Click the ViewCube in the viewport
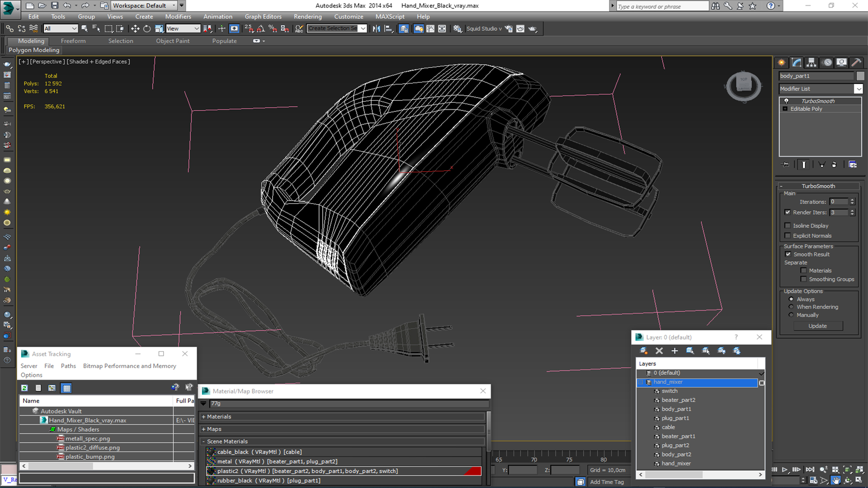This screenshot has height=488, width=868. [x=744, y=85]
